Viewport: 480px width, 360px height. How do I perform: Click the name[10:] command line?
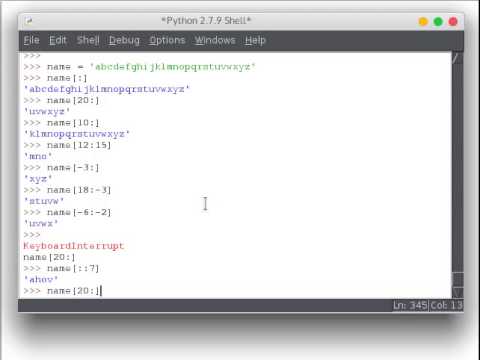click(61, 123)
